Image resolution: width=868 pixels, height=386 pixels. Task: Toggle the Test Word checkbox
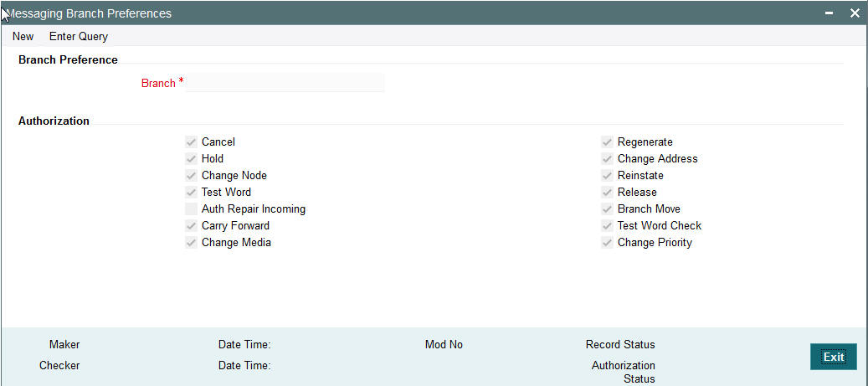[192, 193]
